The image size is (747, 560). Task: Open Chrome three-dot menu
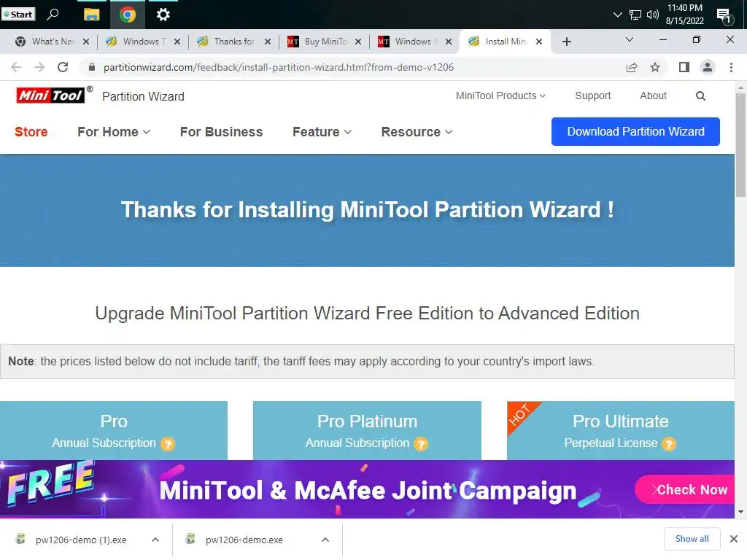(731, 67)
